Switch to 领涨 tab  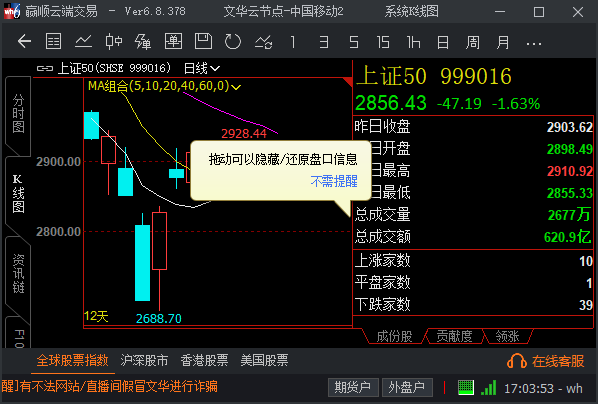507,336
